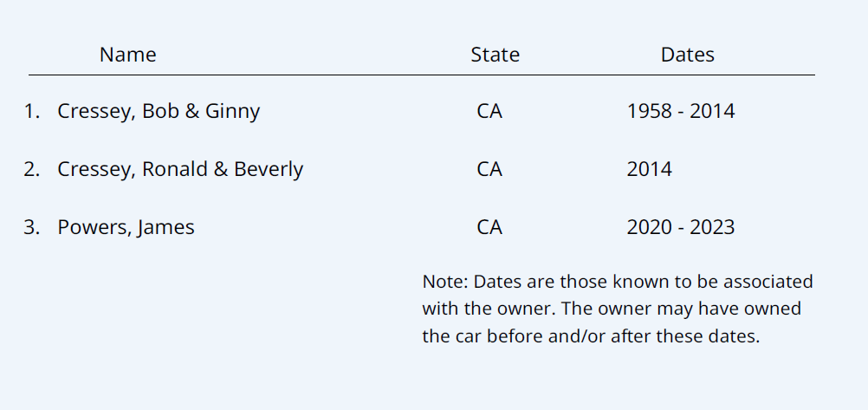Click the 2014 date entry

[x=649, y=169]
